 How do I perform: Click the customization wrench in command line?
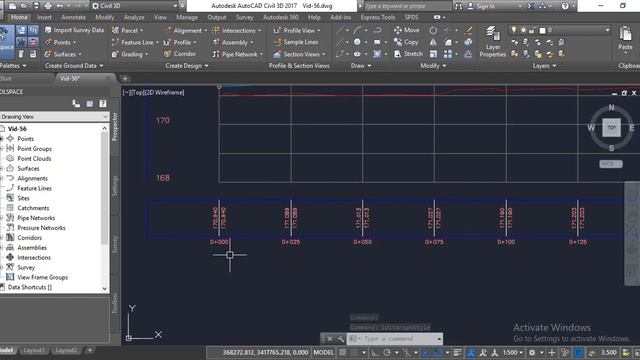tap(340, 339)
